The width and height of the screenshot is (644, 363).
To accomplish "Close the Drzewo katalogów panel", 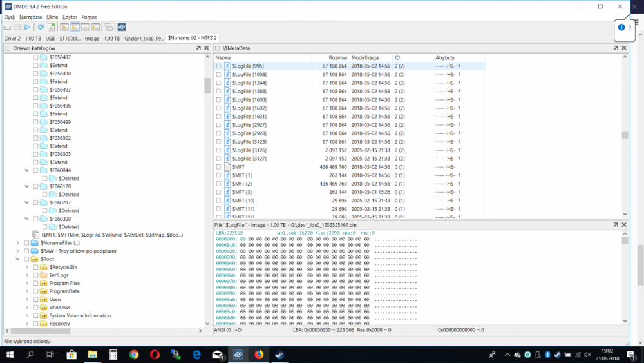I will (206, 48).
